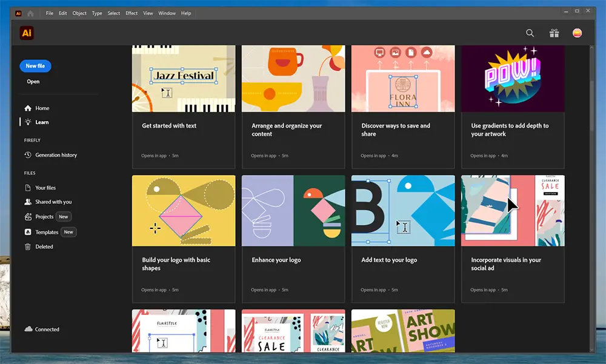
Task: Click the Connected cloud status icon
Action: coord(28,329)
